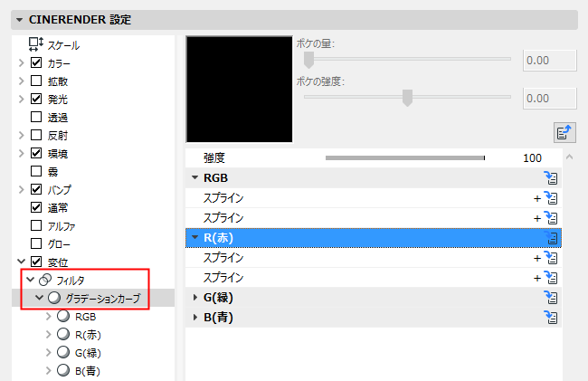Click the sphere icon next to グラデーションカーブ
Viewport: 588px width, 381px height.
[54, 298]
